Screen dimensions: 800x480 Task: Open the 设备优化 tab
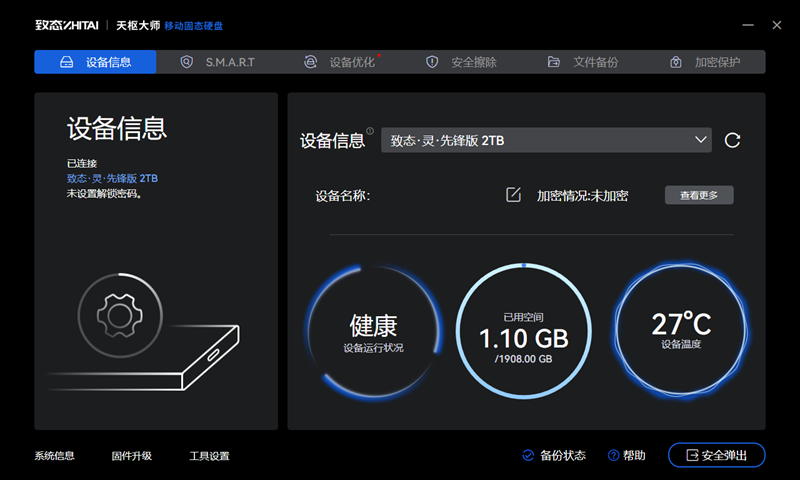[x=340, y=62]
